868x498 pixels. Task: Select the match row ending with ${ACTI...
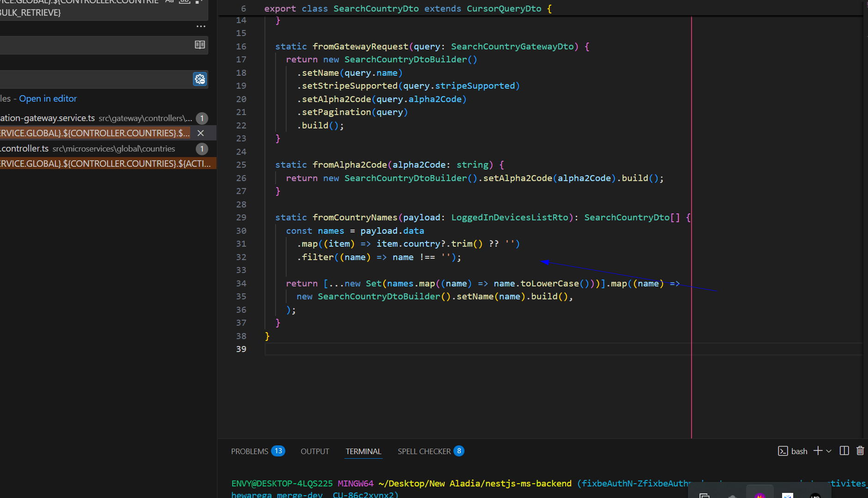click(108, 164)
